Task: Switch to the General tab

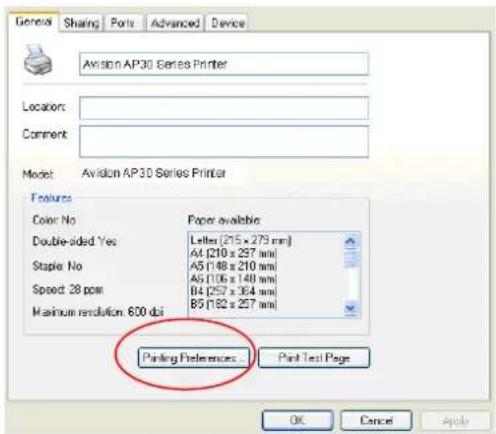Action: 34,22
